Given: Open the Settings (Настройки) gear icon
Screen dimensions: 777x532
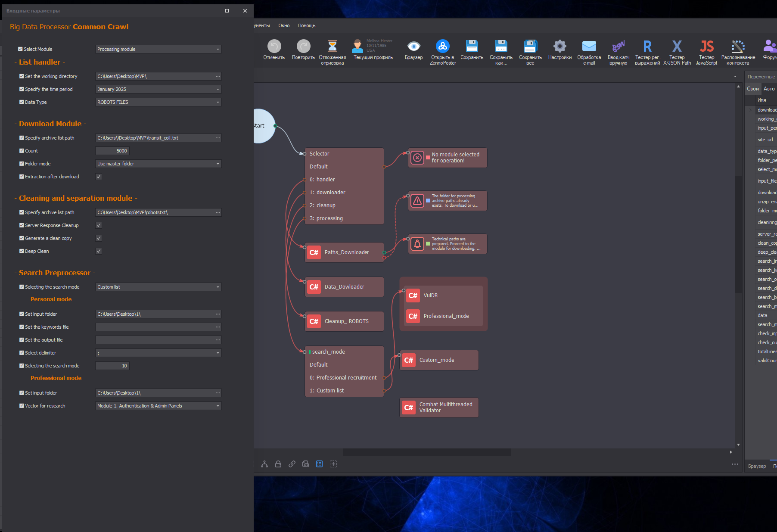Looking at the screenshot, I should (559, 47).
